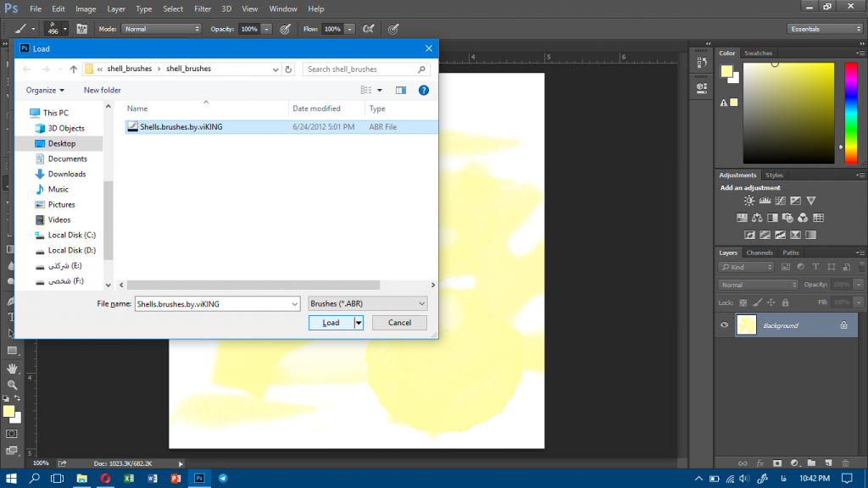
Task: Open the Organize menu in the dialog
Action: click(45, 90)
